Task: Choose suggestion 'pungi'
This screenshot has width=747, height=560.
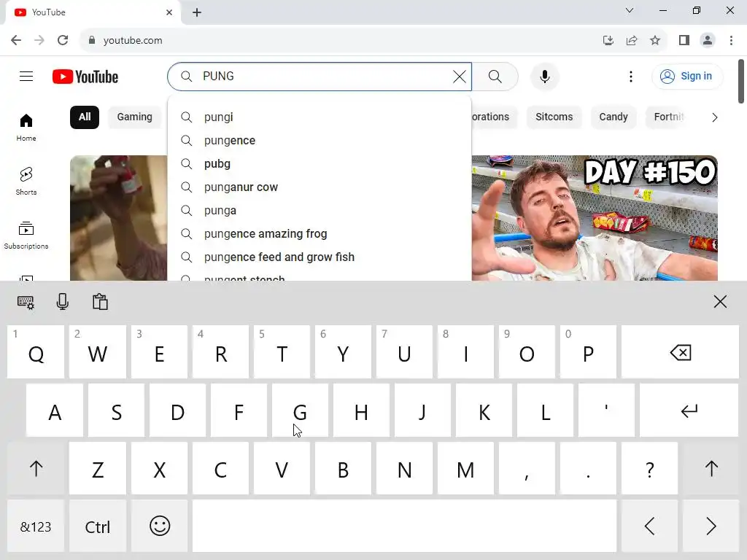Action: click(x=320, y=117)
